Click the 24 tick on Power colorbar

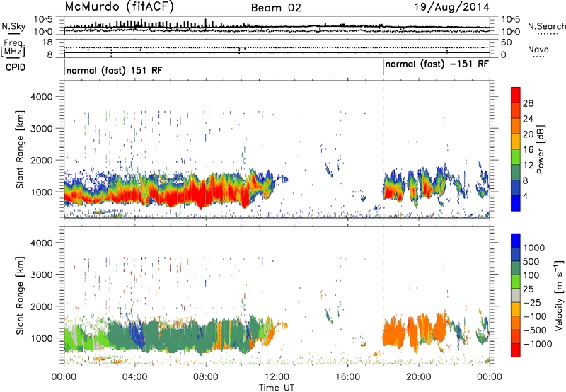click(x=528, y=119)
